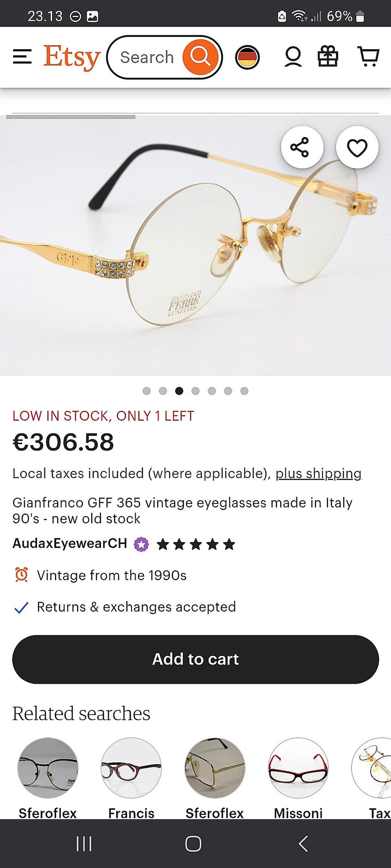Share this eyeglasses listing

[302, 147]
